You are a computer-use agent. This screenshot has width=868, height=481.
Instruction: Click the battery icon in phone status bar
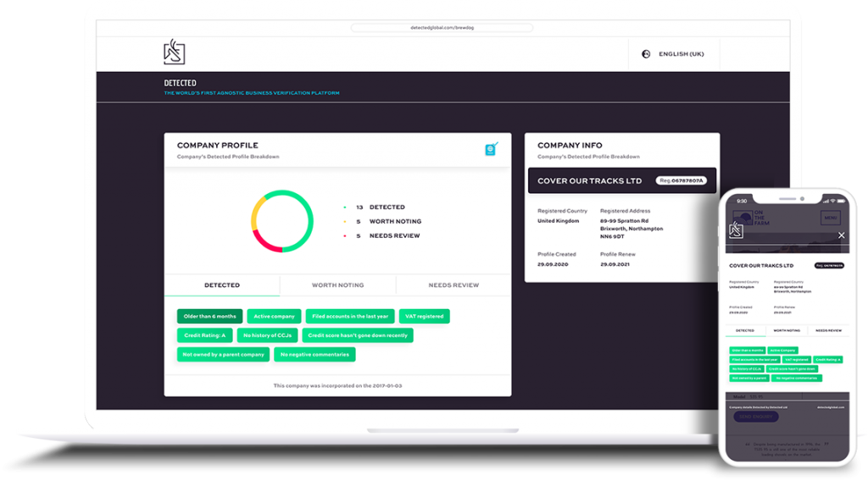coord(841,202)
